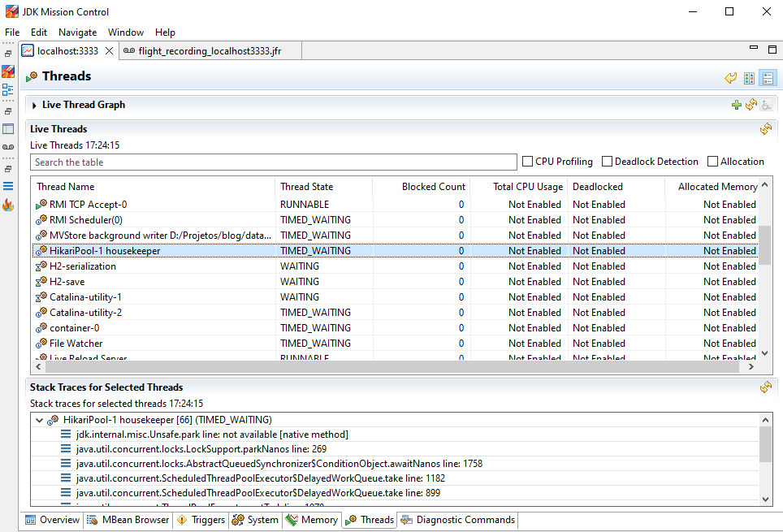Image resolution: width=783 pixels, height=532 pixels.
Task: Click refresh icon in Live Threads section
Action: pyautogui.click(x=765, y=129)
